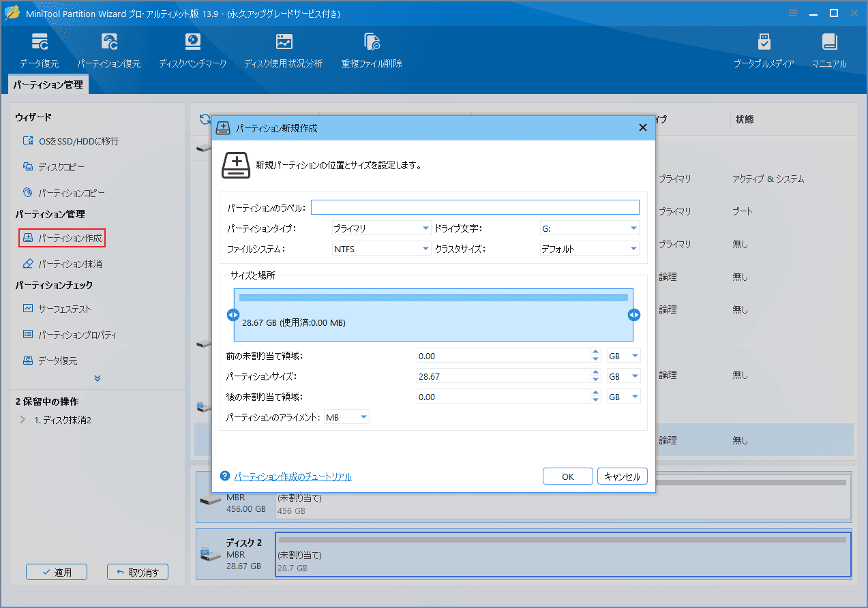868x608 pixels.
Task: Click OK in the partition dialog
Action: click(568, 476)
